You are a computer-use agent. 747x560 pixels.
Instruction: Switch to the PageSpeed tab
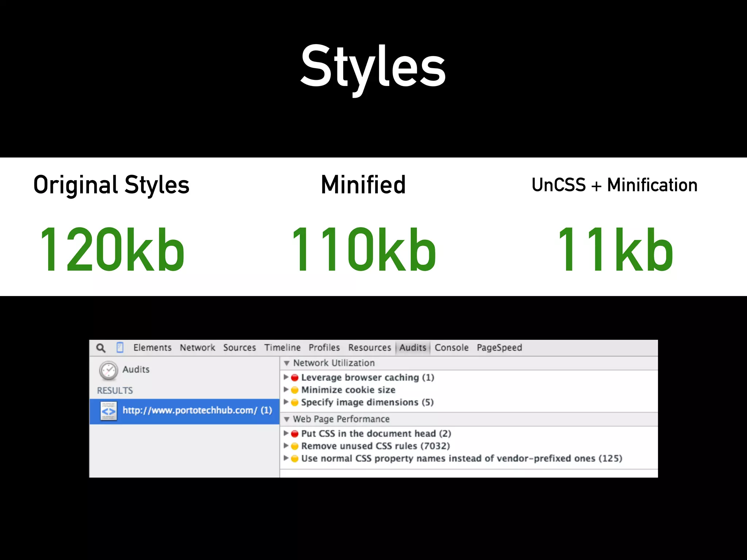point(499,347)
